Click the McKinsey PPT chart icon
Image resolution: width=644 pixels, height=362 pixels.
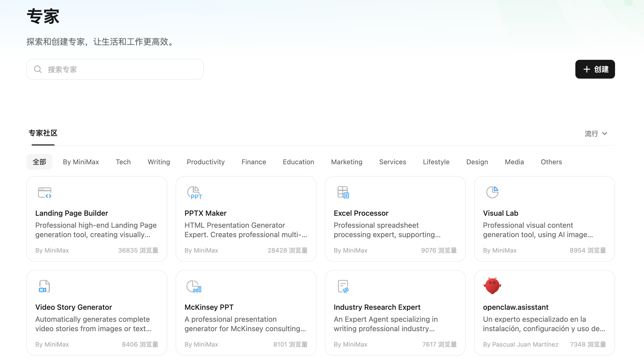tap(194, 286)
